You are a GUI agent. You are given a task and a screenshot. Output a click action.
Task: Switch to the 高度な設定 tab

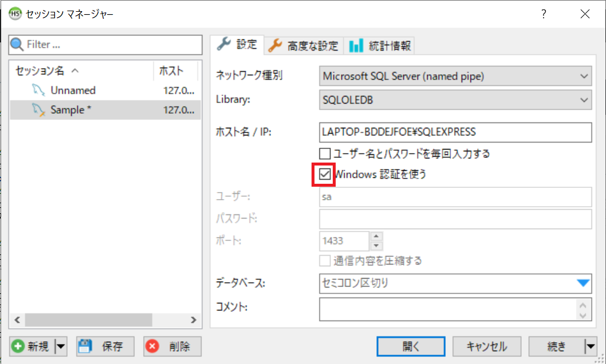coord(304,45)
